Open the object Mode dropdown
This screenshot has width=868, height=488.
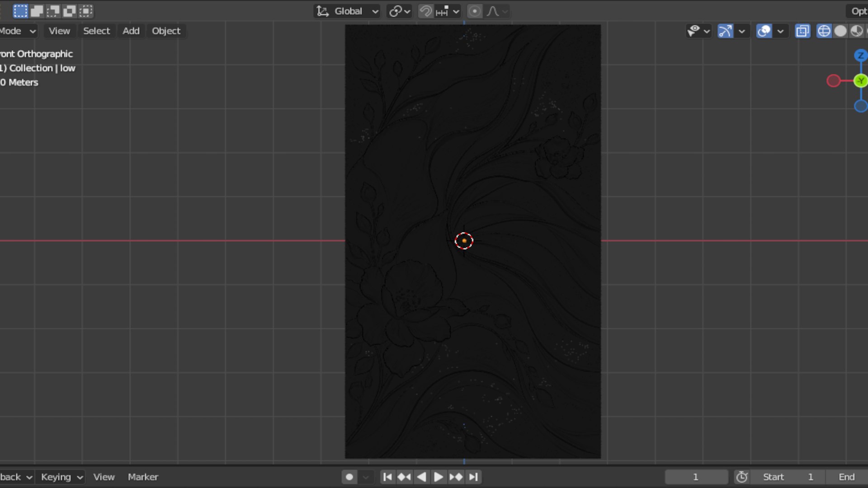18,31
